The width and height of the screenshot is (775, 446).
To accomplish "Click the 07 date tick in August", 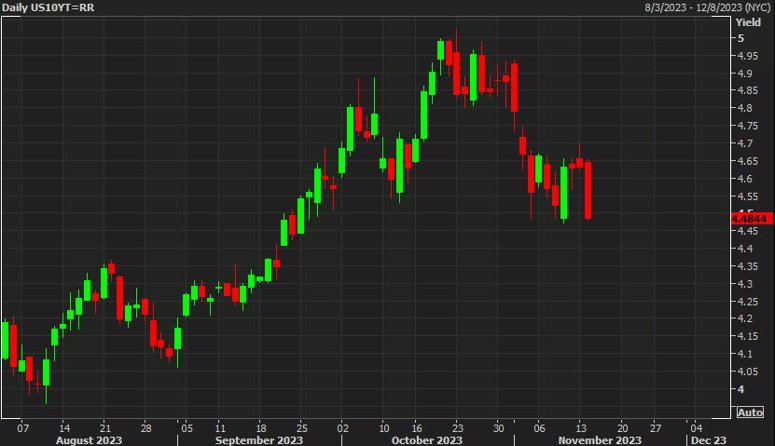I will click(23, 428).
